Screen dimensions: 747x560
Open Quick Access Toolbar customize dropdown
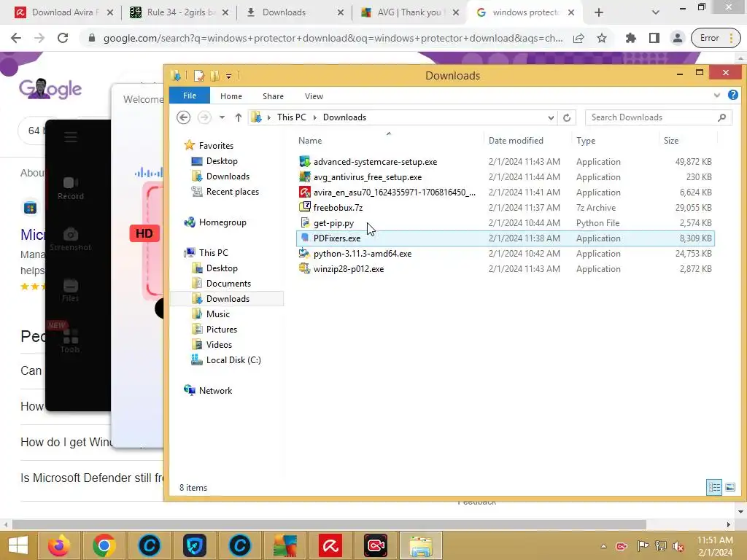click(x=228, y=76)
